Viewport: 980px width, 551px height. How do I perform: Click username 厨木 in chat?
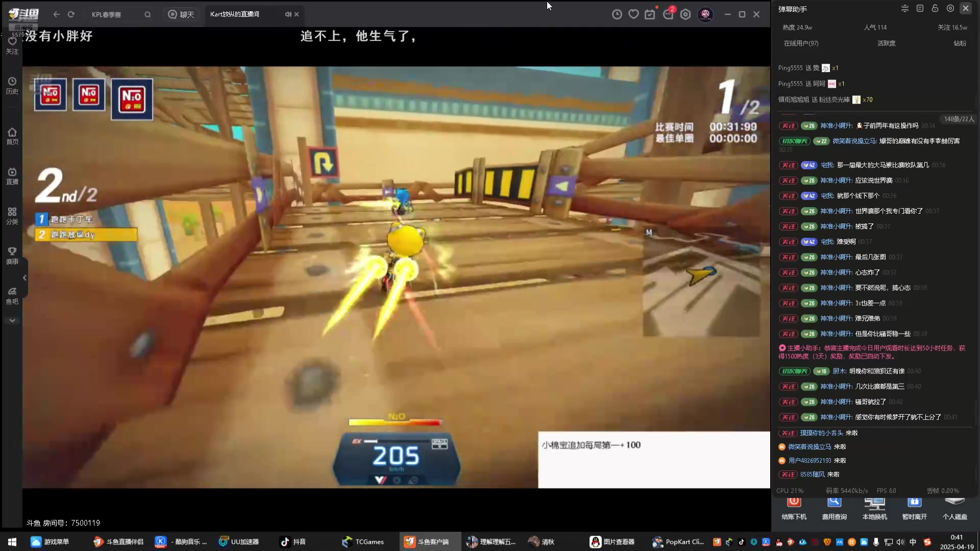(839, 371)
